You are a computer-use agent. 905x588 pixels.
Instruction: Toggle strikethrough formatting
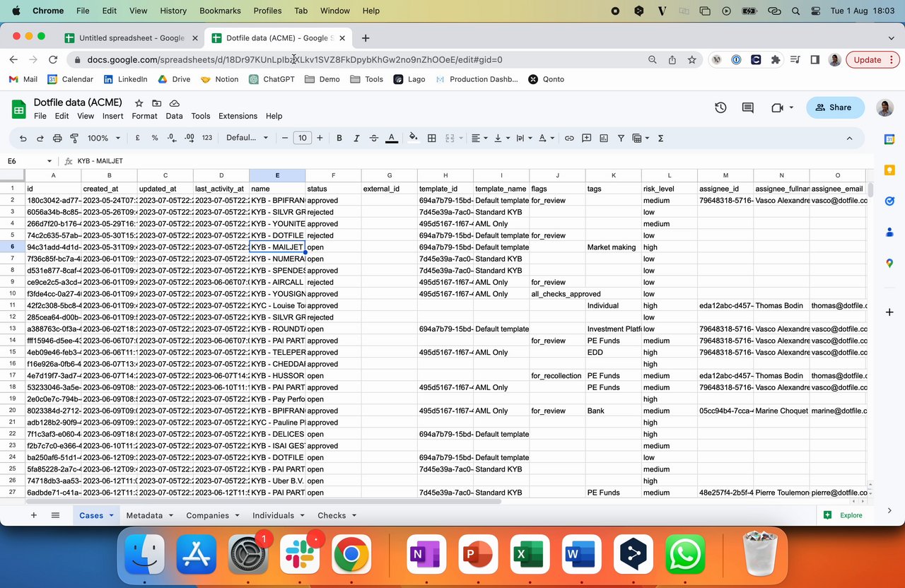(374, 139)
